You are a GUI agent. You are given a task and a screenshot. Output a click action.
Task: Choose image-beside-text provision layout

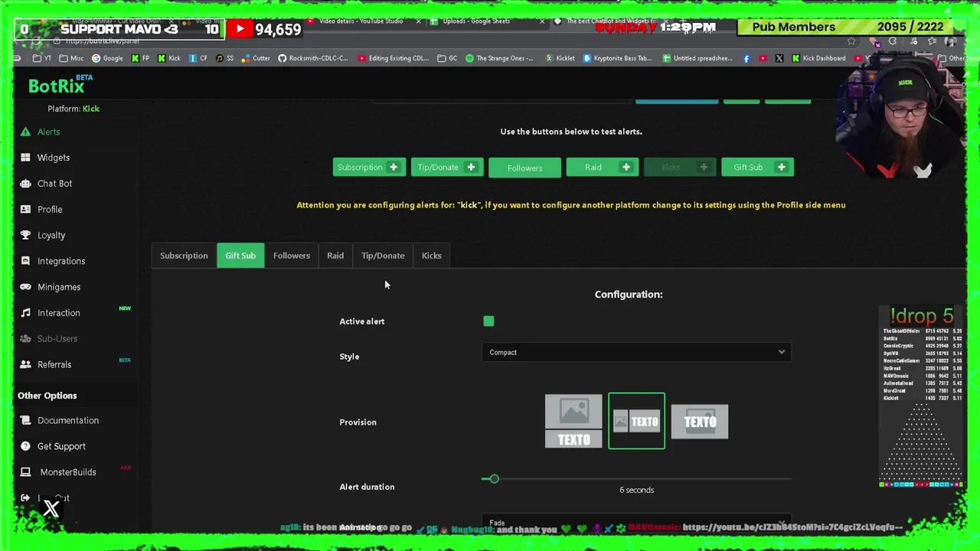(636, 422)
